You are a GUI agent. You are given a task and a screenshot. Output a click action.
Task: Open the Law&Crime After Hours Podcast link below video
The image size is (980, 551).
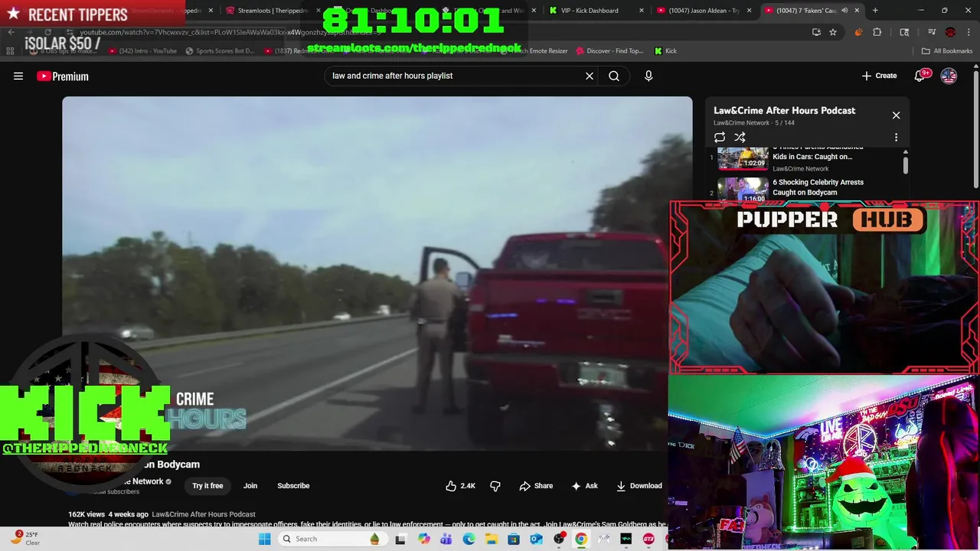(203, 514)
